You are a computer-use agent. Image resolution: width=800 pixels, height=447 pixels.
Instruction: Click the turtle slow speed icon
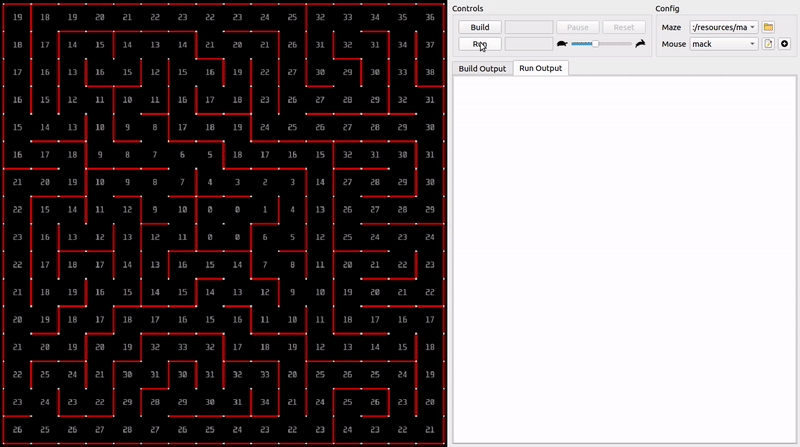[x=562, y=44]
